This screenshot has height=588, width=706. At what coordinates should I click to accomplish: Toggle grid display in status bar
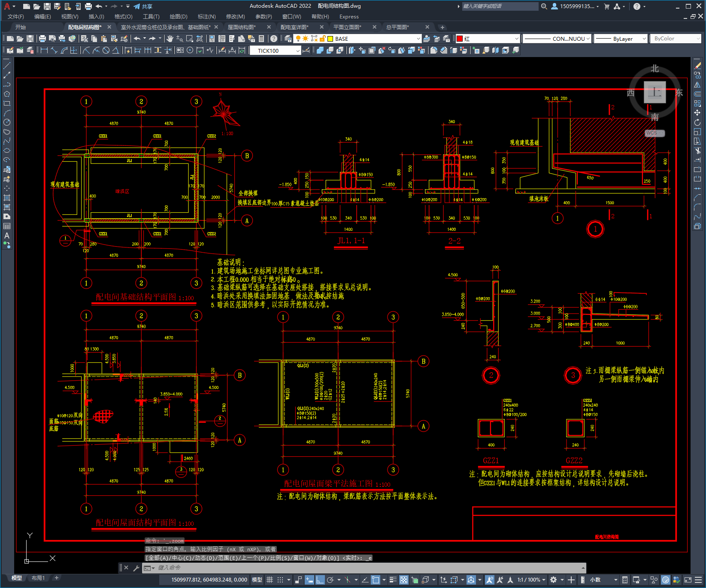point(270,580)
